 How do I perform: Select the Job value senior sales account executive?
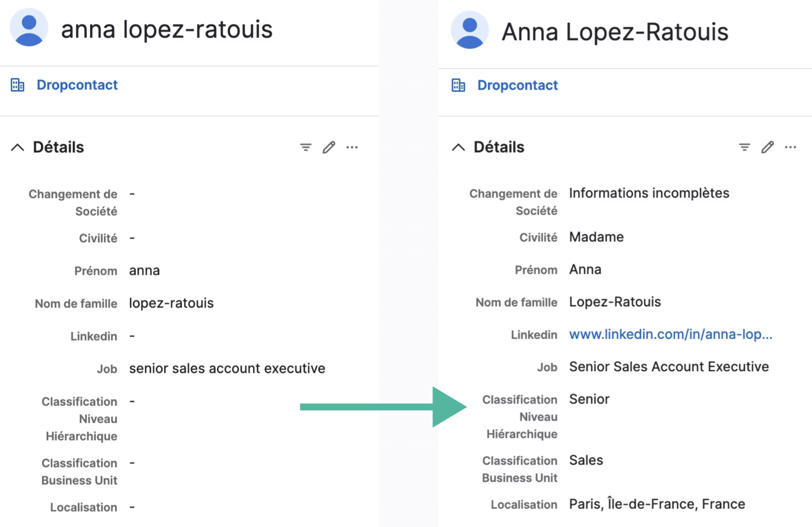227,368
